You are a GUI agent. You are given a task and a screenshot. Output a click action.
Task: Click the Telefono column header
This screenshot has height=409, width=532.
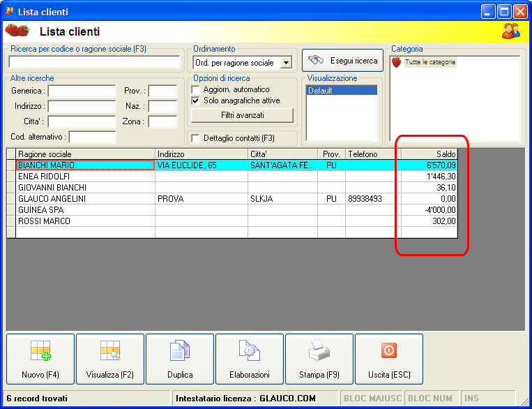click(373, 154)
